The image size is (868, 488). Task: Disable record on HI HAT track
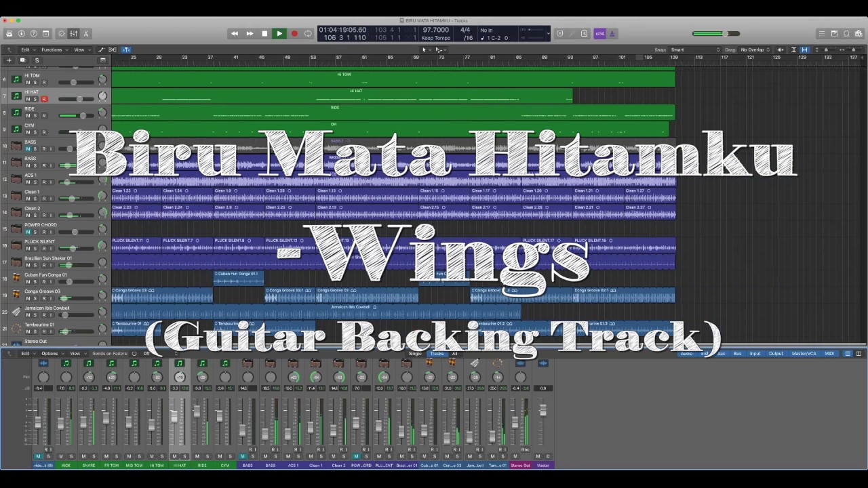coord(44,99)
